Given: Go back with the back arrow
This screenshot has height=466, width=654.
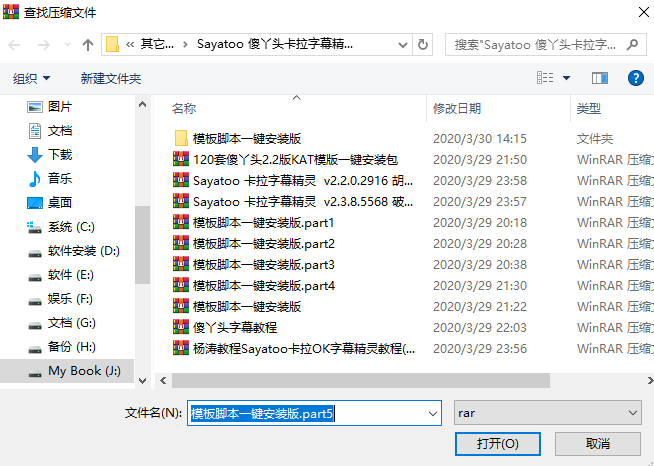Looking at the screenshot, I should click(14, 45).
